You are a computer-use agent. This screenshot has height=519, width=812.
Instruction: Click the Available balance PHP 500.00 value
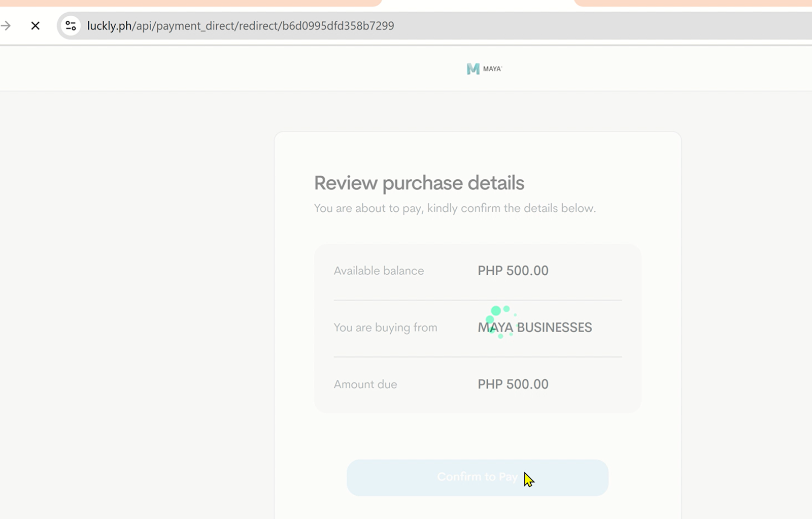tap(513, 271)
